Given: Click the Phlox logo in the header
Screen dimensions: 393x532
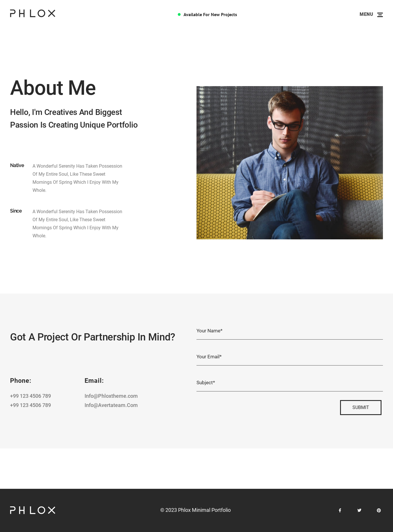Looking at the screenshot, I should (33, 14).
